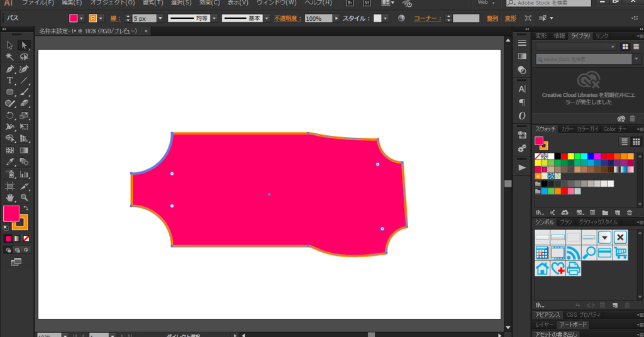The image size is (644, 337).
Task: Switch to the カラー panel tab
Action: pos(567,129)
